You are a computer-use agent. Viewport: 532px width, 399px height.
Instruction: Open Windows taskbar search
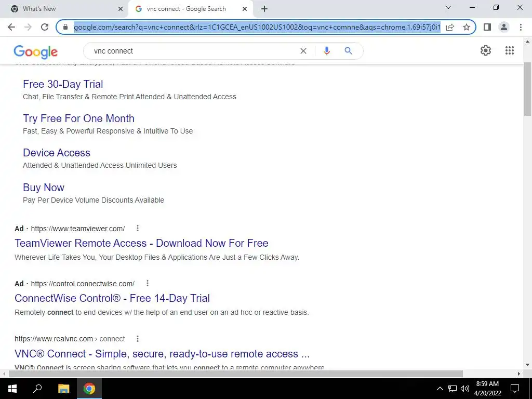tap(37, 389)
